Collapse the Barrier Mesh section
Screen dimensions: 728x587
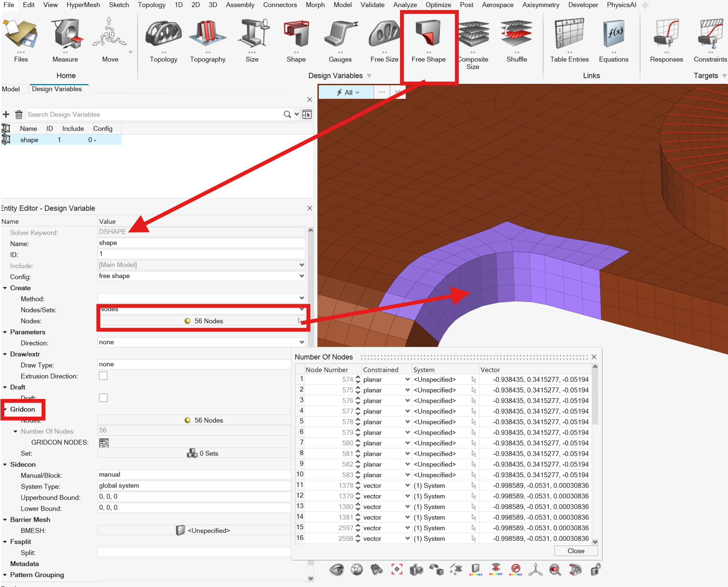point(5,520)
